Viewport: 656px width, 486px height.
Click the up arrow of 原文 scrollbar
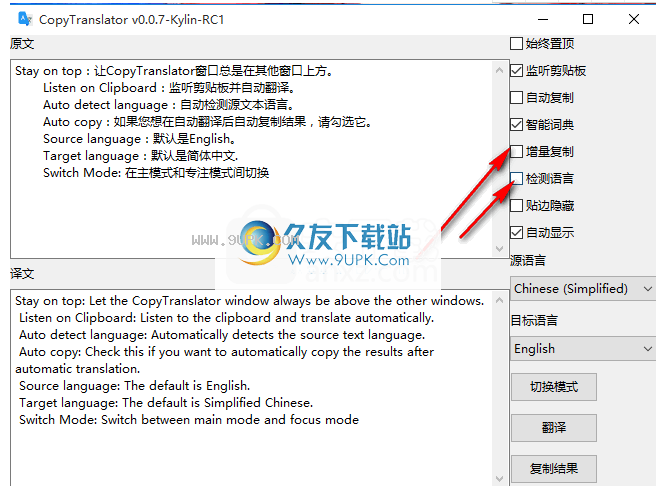pyautogui.click(x=499, y=70)
